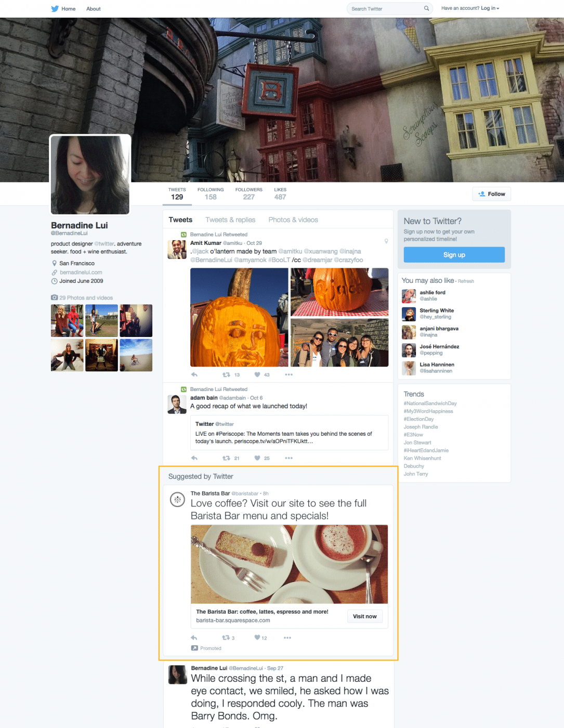Screen dimensions: 564x728
Task: Click the Twitter bird Home icon
Action: pyautogui.click(x=55, y=8)
